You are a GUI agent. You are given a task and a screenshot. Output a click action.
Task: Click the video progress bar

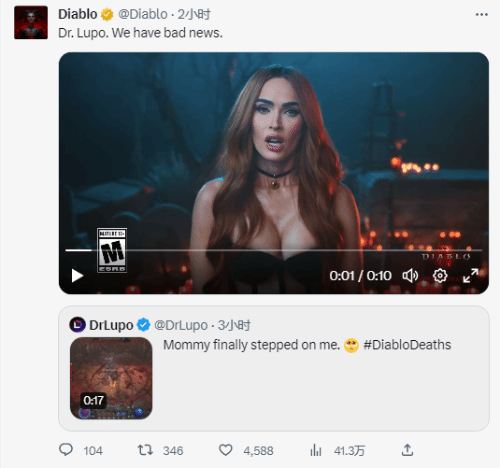pyautogui.click(x=273, y=250)
